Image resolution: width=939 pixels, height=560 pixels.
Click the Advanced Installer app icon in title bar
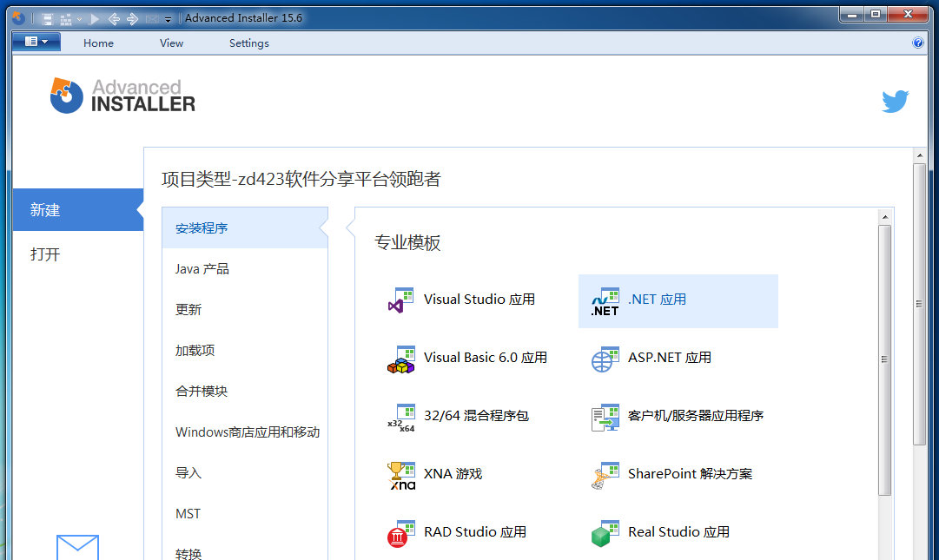coord(18,18)
